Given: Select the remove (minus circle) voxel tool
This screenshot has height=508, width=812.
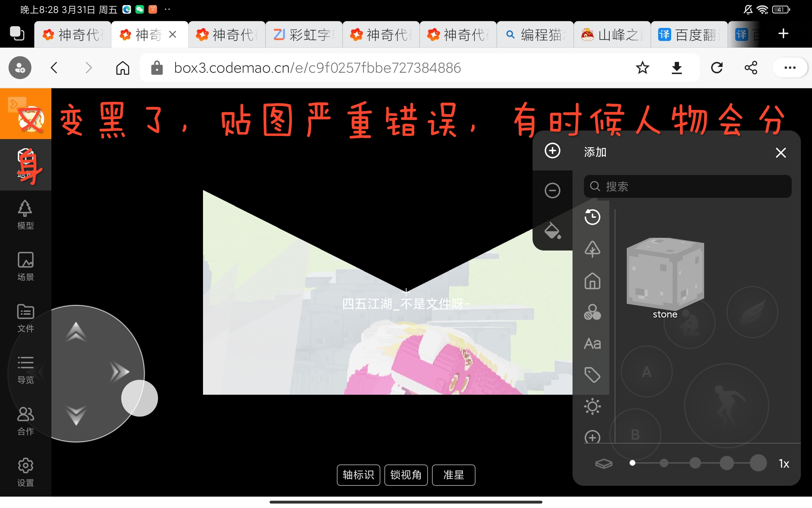Looking at the screenshot, I should (552, 190).
